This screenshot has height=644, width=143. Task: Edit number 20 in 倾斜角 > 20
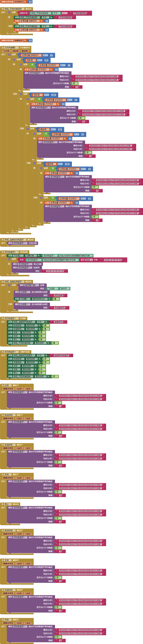pyautogui.click(x=46, y=60)
